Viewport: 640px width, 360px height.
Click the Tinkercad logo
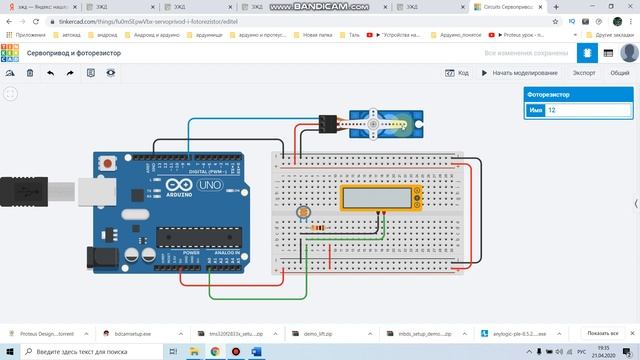click(10, 53)
